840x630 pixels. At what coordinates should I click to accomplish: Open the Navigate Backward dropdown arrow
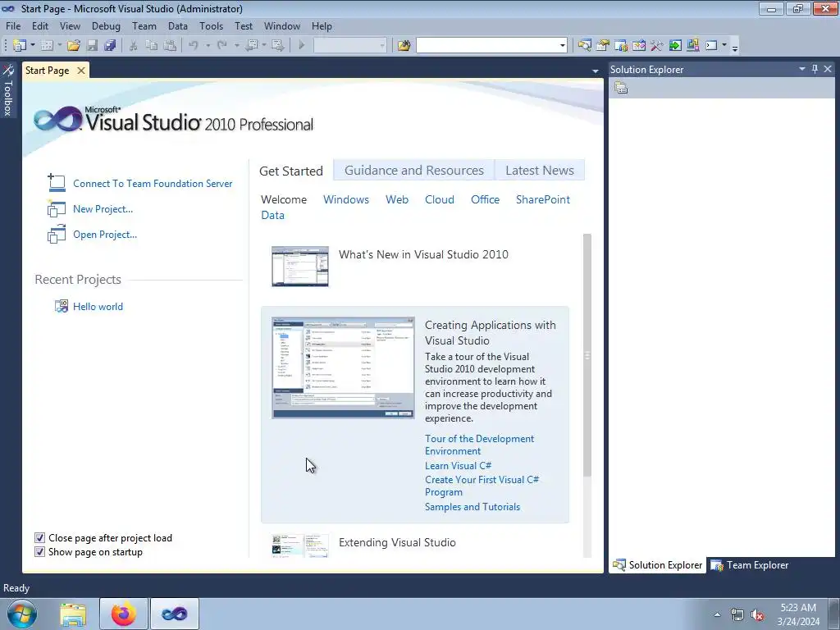point(264,46)
